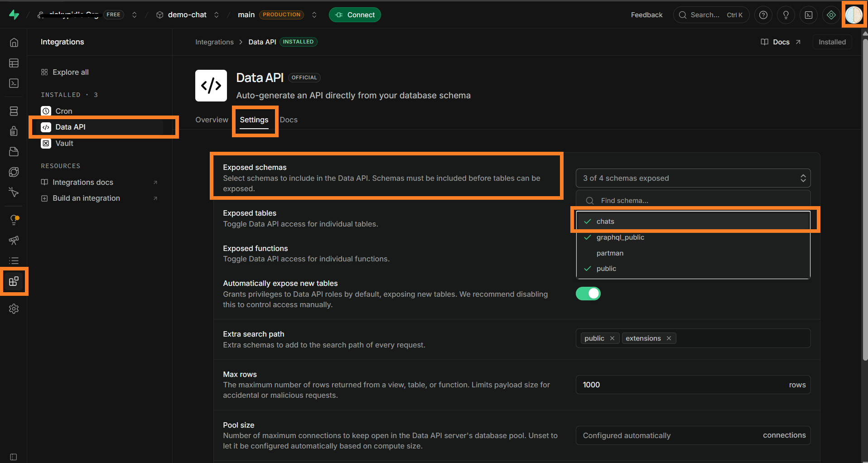Expand the demo-chat project switcher chevrons

coord(217,15)
